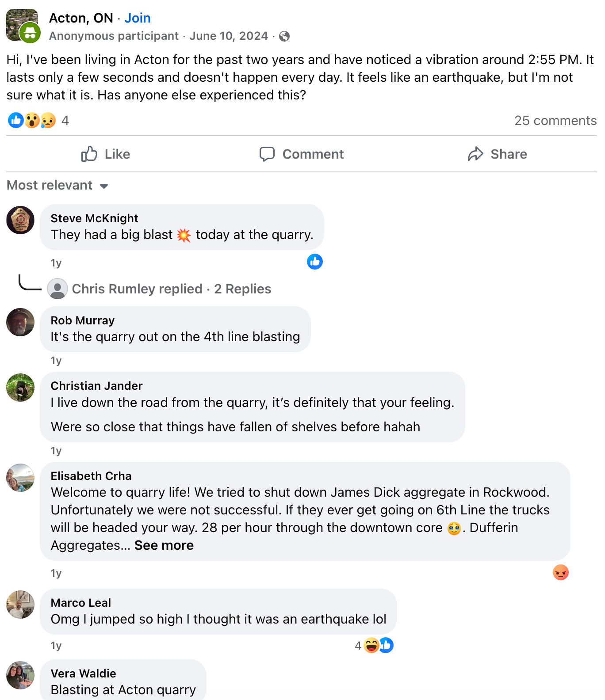Open Steve McKnight's profile picture

(20, 220)
